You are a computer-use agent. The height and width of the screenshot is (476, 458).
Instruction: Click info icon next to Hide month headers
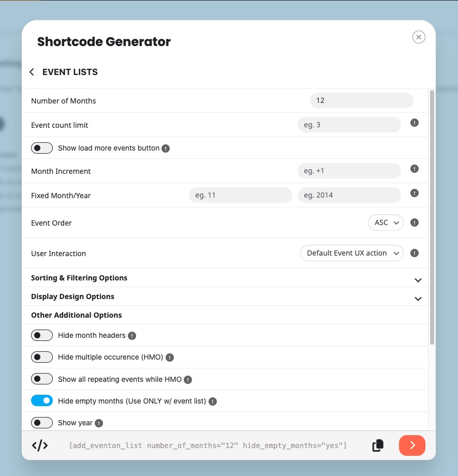(132, 336)
